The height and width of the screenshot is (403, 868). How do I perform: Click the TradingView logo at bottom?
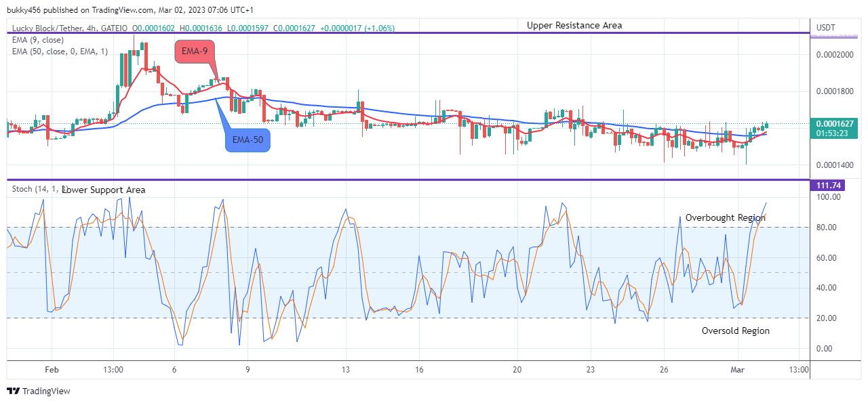pyautogui.click(x=38, y=391)
